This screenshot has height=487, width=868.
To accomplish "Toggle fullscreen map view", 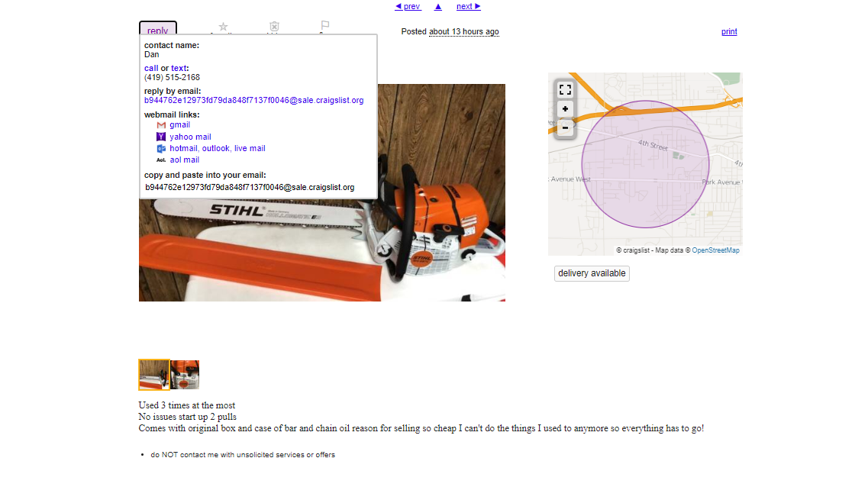I will [x=565, y=89].
